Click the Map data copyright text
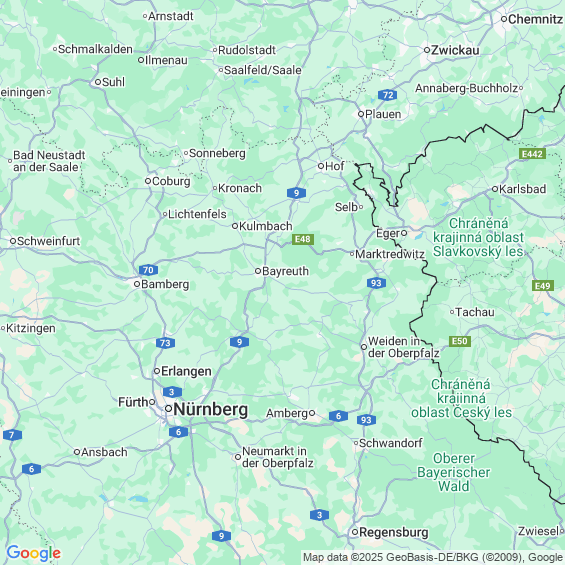 click(x=433, y=558)
